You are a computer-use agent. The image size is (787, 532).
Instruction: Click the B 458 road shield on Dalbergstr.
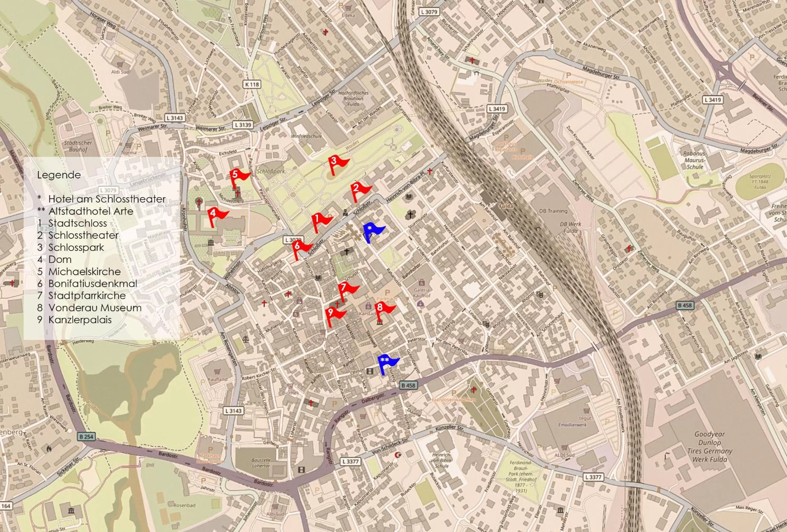(x=408, y=385)
